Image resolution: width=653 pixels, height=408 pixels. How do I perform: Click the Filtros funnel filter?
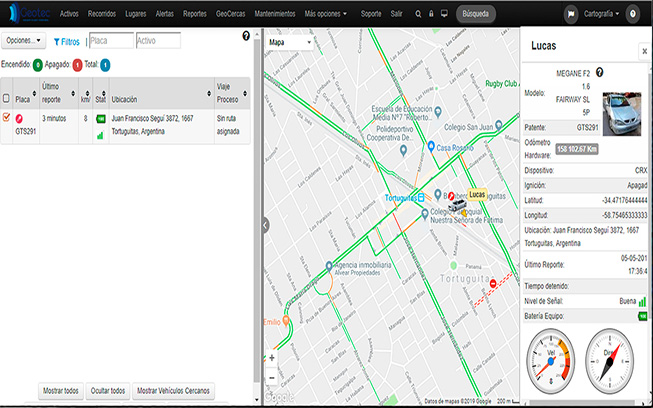click(x=66, y=42)
